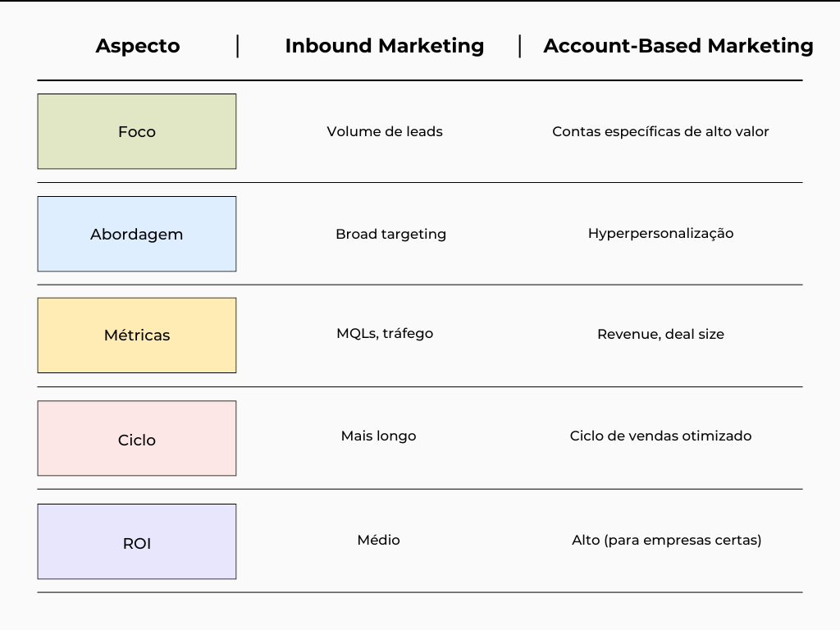Viewport: 840px width, 630px height.
Task: Click 'Alto (para empresas certas)' text
Action: point(666,540)
